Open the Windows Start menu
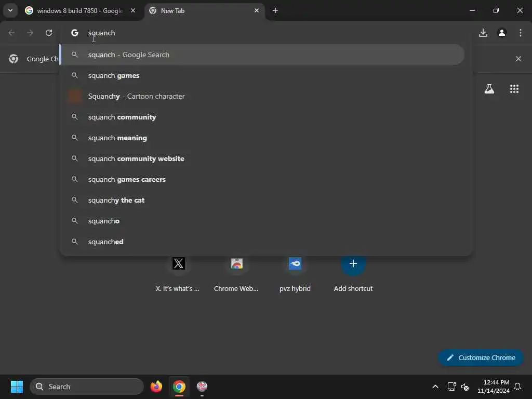Image resolution: width=532 pixels, height=399 pixels. click(17, 387)
